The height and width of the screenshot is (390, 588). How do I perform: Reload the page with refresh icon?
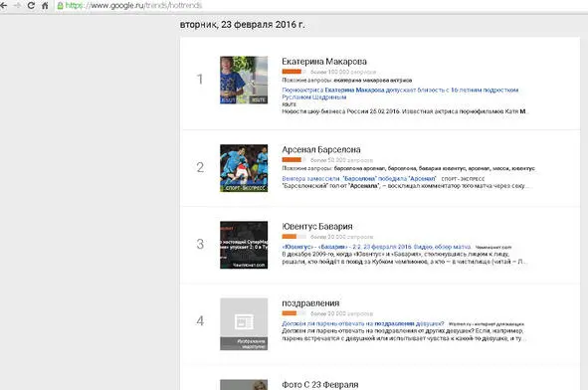coord(31,6)
